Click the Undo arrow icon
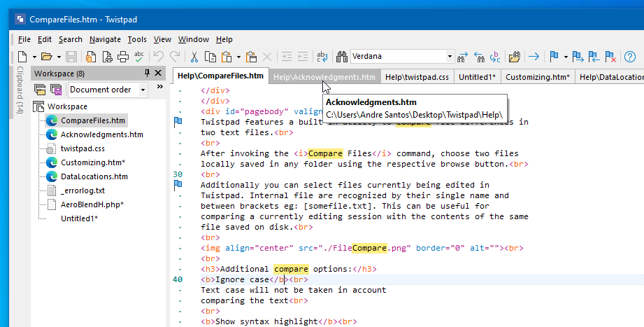Image resolution: width=644 pixels, height=327 pixels. (x=159, y=56)
